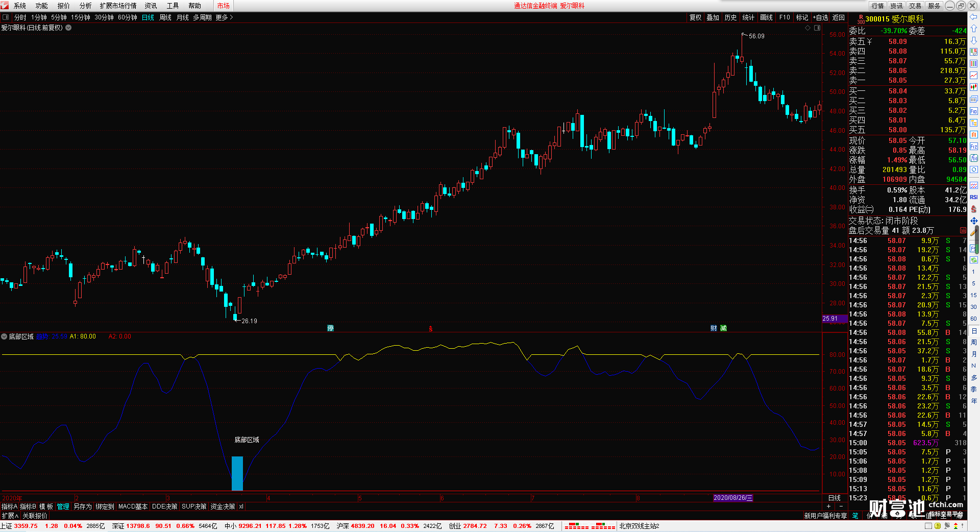Click the red $ marker under the chart
This screenshot has height=532, width=980.
tap(431, 329)
